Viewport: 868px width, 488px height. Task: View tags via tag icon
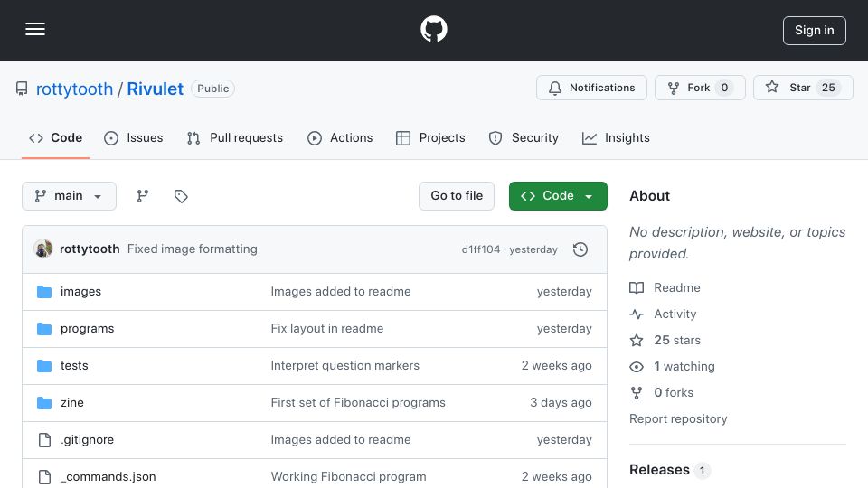tap(181, 196)
